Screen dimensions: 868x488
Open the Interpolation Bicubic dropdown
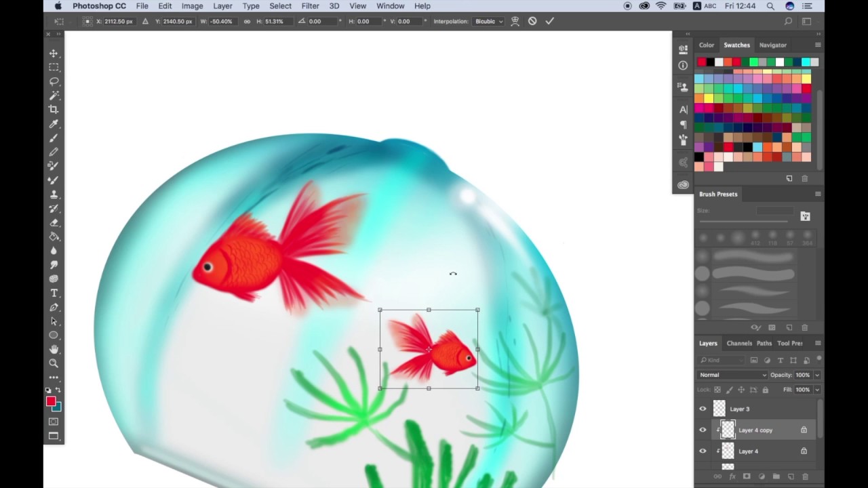(488, 21)
